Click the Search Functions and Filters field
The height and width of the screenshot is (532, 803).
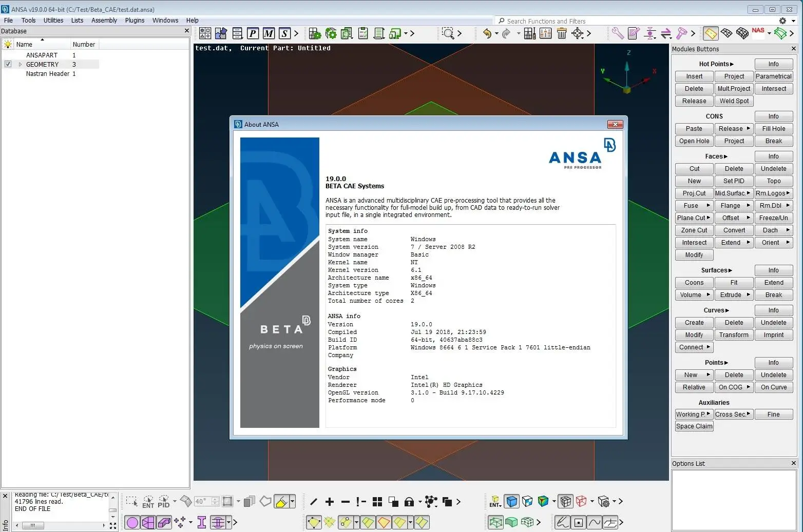[x=636, y=21]
